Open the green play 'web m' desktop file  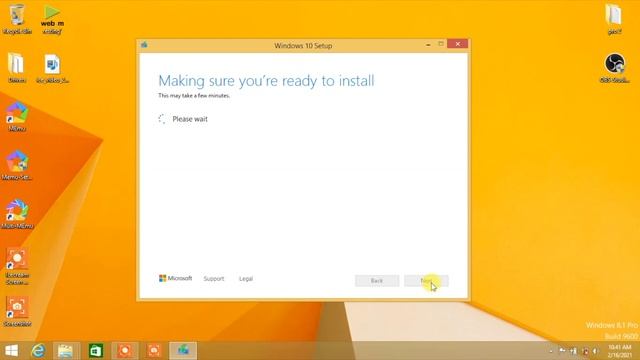click(x=52, y=19)
